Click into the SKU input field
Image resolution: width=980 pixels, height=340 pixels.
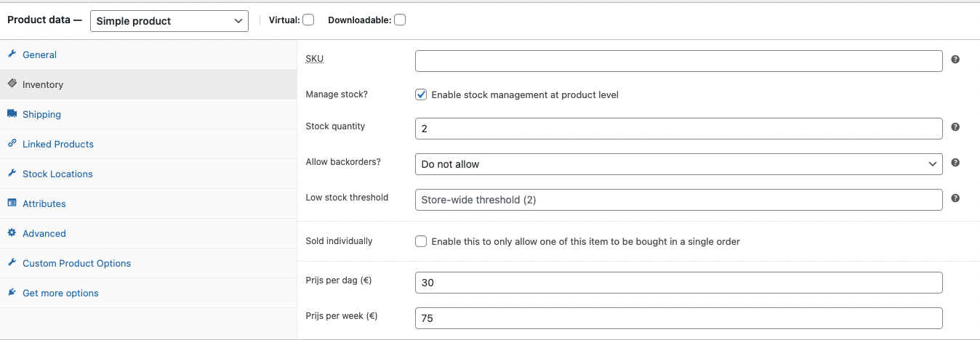click(678, 61)
